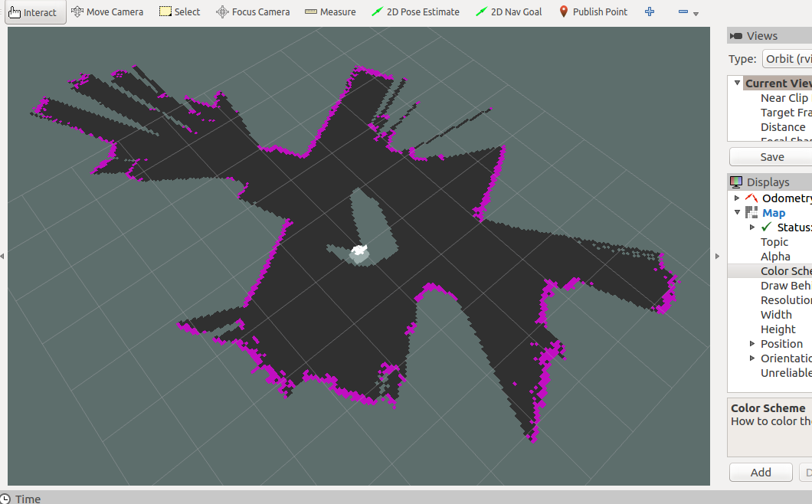Click the green Status checkmark icon
Image resolution: width=812 pixels, height=504 pixels.
(767, 227)
